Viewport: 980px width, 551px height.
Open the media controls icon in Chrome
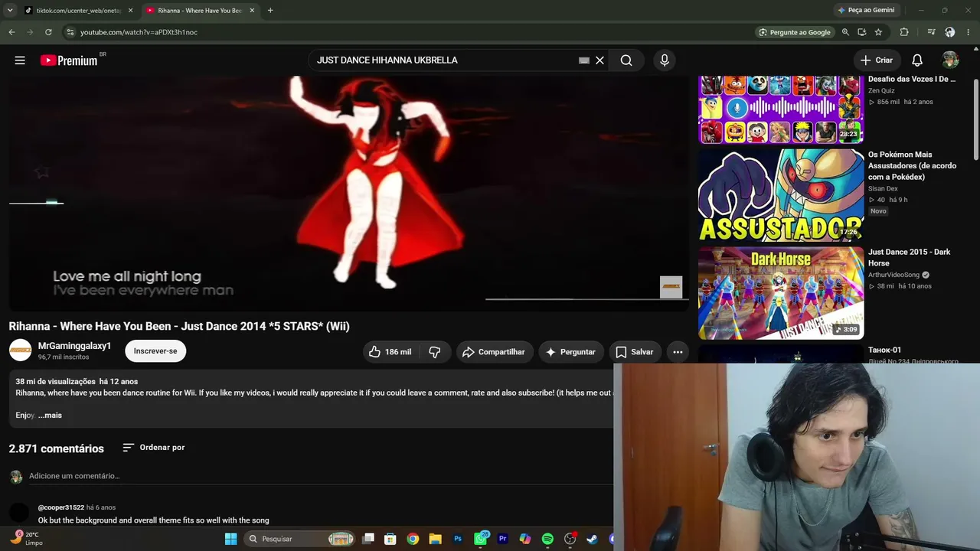[931, 32]
